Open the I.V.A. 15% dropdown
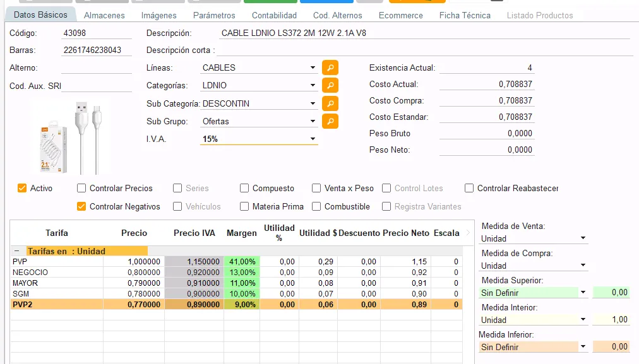 (x=313, y=139)
